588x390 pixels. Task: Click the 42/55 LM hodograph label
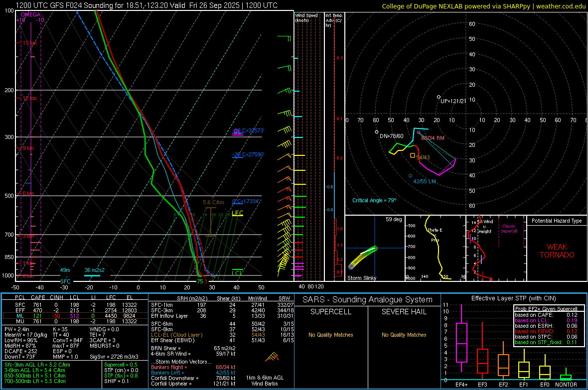coord(425,181)
